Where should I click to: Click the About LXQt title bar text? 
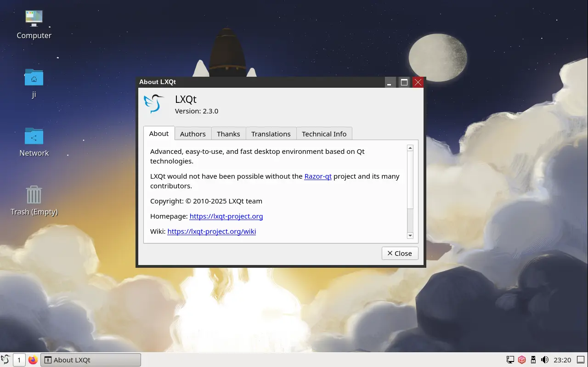pos(158,82)
